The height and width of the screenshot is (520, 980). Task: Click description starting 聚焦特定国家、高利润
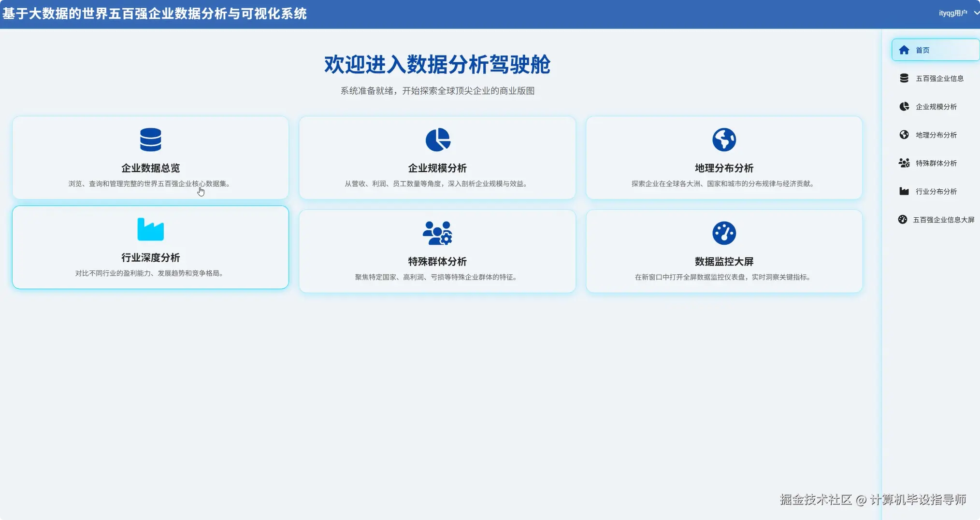(437, 277)
